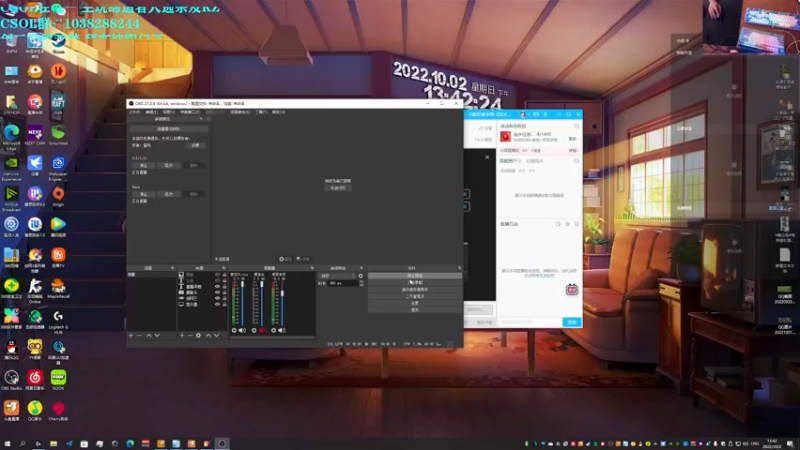Click chat input field in Bilibili assistant
Viewport: 800px width, 450px height.
[x=530, y=322]
